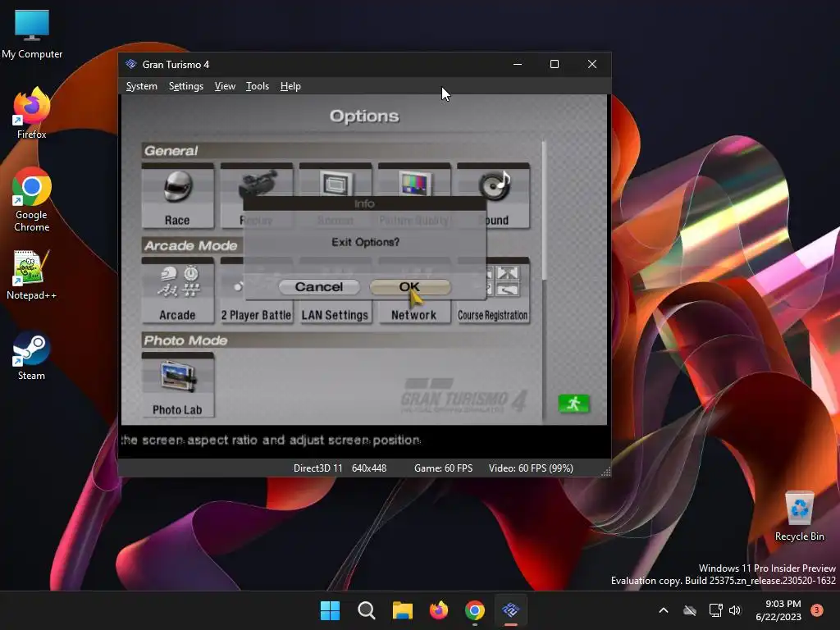Select the Recycle Bin desktop icon
840x630 pixels.
pos(799,517)
